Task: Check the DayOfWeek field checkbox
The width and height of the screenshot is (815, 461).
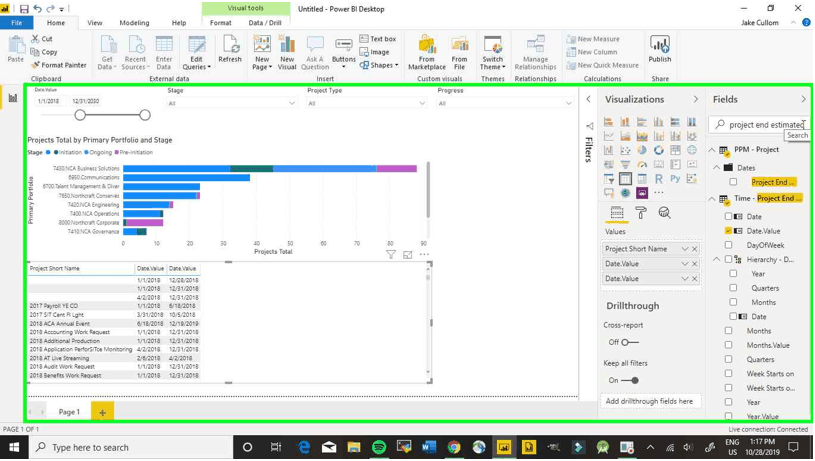Action: [728, 245]
